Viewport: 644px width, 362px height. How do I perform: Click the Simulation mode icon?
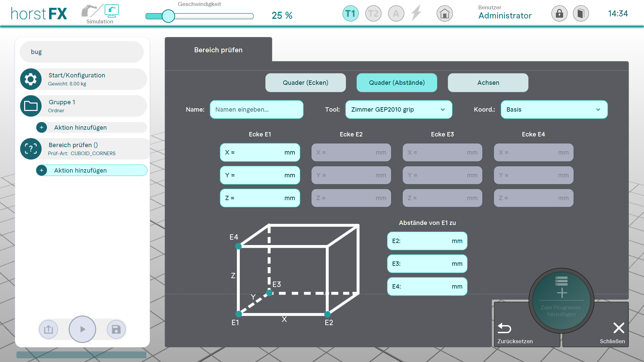(111, 11)
